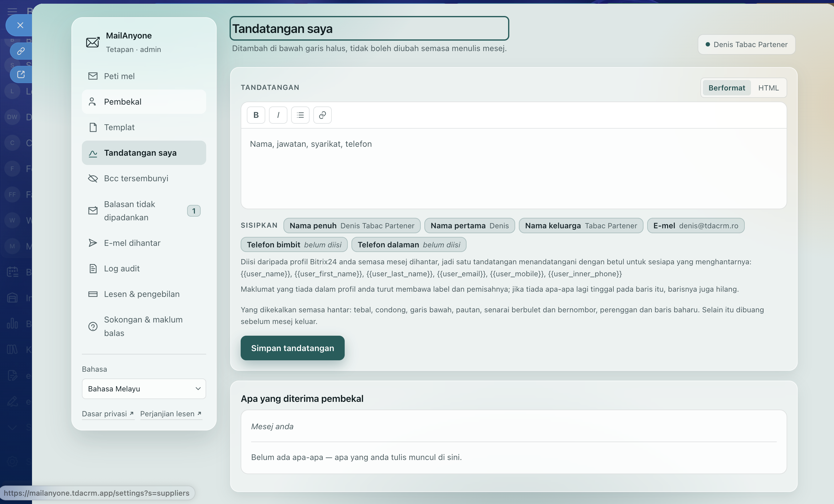834x504 pixels.
Task: Apply italic formatting to signature text
Action: (278, 115)
